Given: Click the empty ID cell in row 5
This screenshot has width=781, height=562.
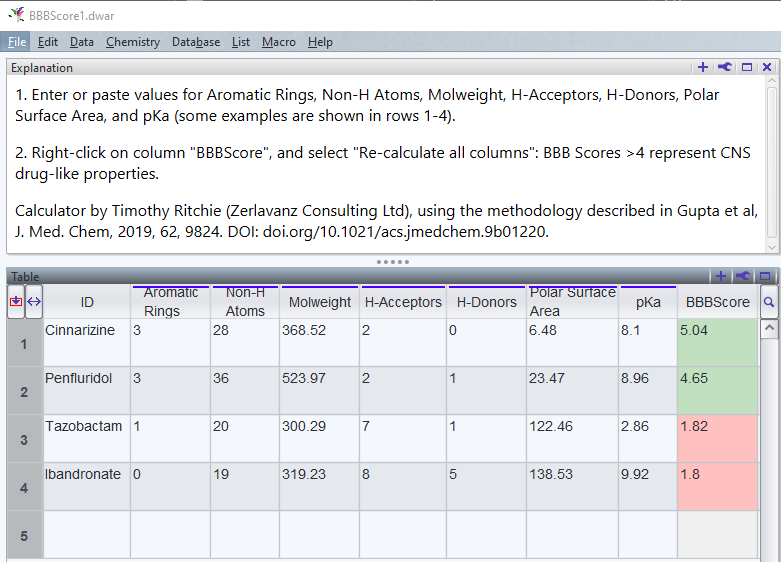Looking at the screenshot, I should pyautogui.click(x=86, y=536).
